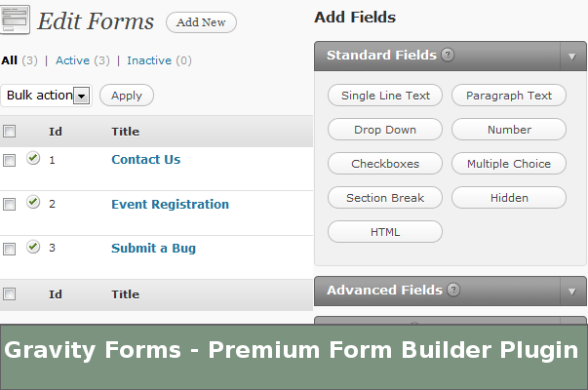This screenshot has height=390, width=588.
Task: Click the Advanced Fields help icon
Action: (x=453, y=290)
